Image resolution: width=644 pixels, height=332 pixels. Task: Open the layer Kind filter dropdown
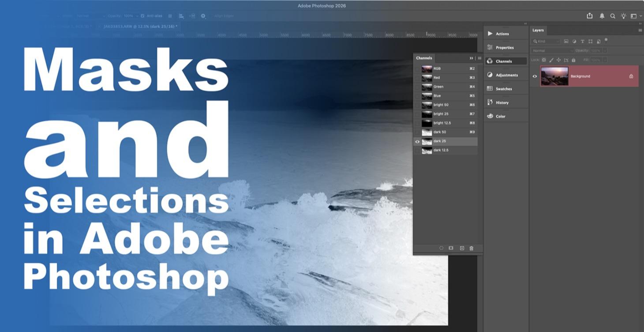point(546,41)
